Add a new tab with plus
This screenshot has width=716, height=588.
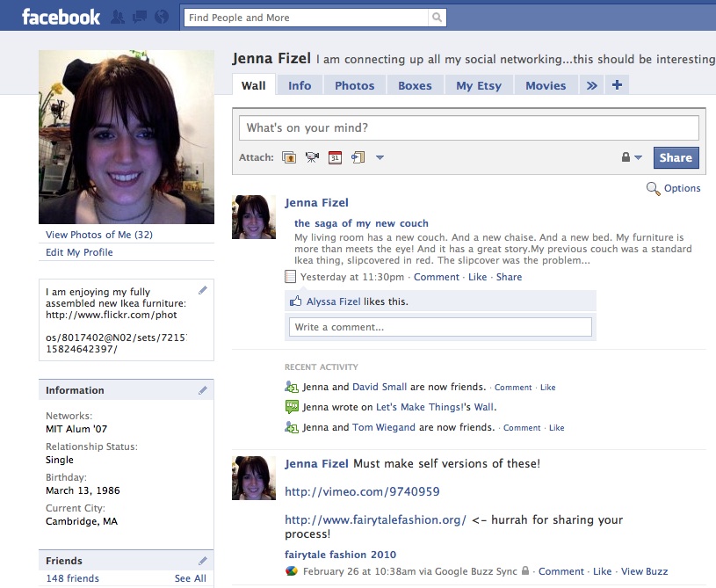pyautogui.click(x=617, y=85)
